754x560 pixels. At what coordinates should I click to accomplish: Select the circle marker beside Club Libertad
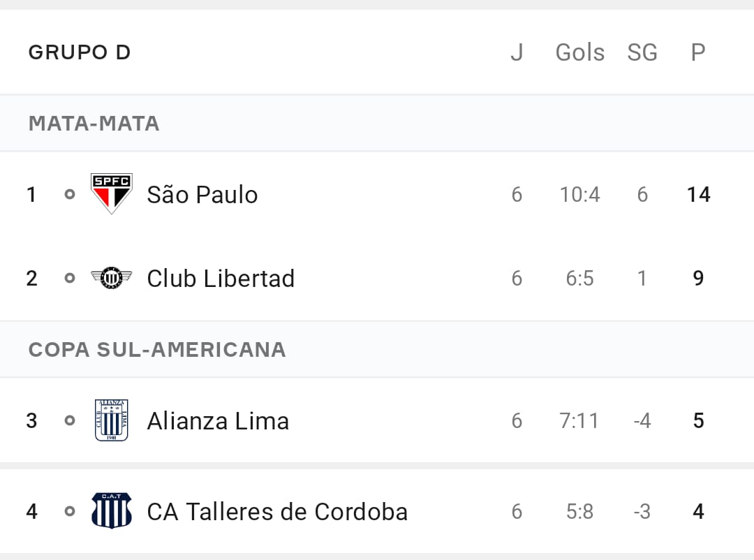click(70, 278)
